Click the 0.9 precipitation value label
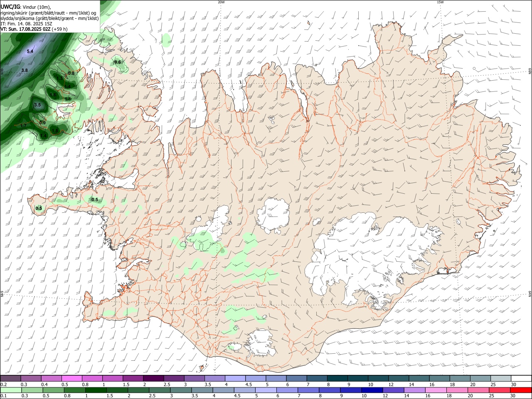 42,123
